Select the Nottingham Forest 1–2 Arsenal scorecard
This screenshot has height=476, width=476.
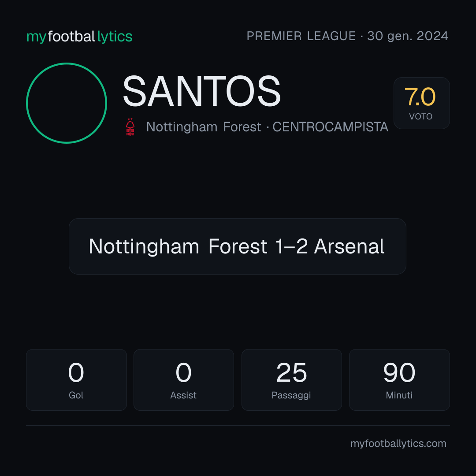238,246
